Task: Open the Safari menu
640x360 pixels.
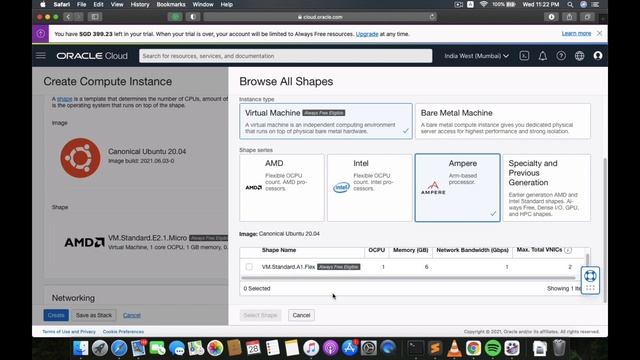Action: (x=62, y=4)
